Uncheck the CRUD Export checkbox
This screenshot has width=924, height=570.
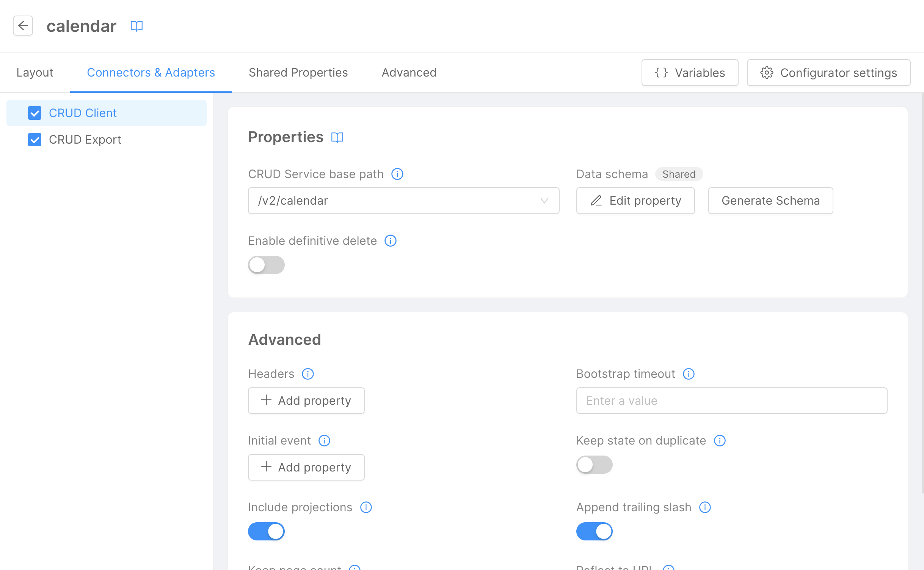click(35, 139)
